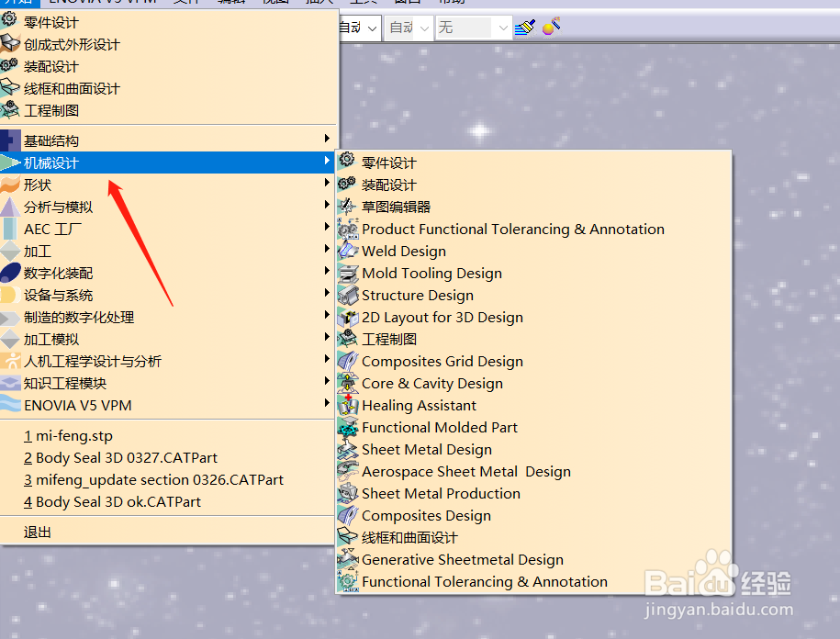Click the Sheet Metal Design icon
This screenshot has height=639, width=840.
point(347,449)
